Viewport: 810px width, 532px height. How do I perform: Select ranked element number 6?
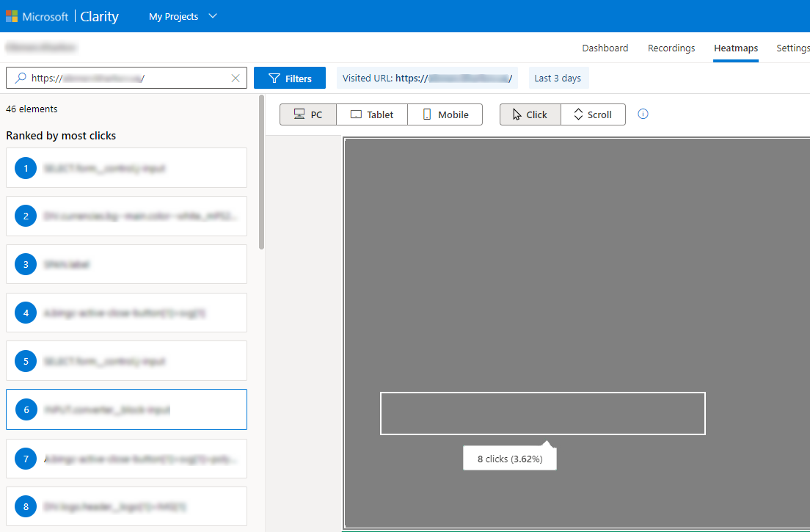[126, 409]
